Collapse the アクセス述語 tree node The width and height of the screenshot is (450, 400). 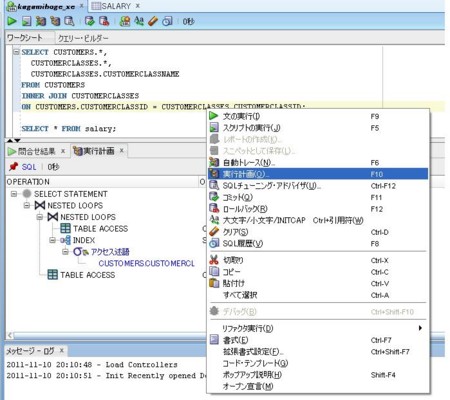point(65,252)
